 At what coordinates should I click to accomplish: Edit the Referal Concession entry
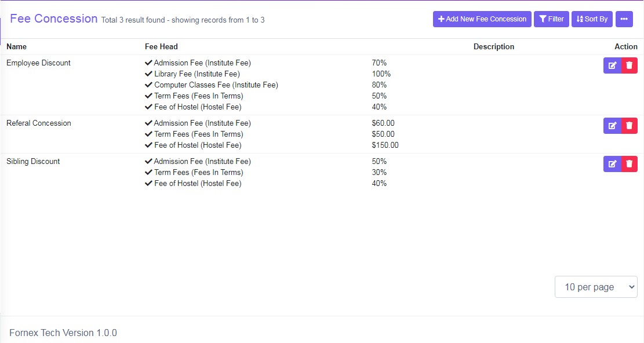pos(612,126)
